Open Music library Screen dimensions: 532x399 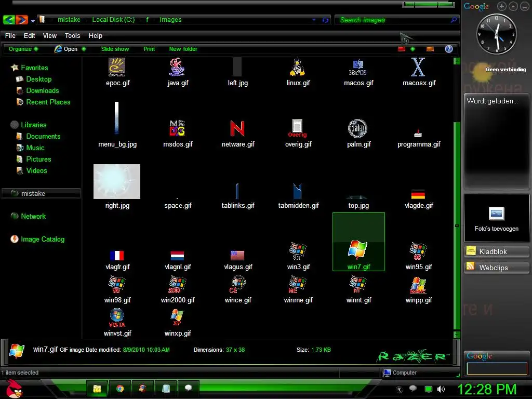pos(35,148)
